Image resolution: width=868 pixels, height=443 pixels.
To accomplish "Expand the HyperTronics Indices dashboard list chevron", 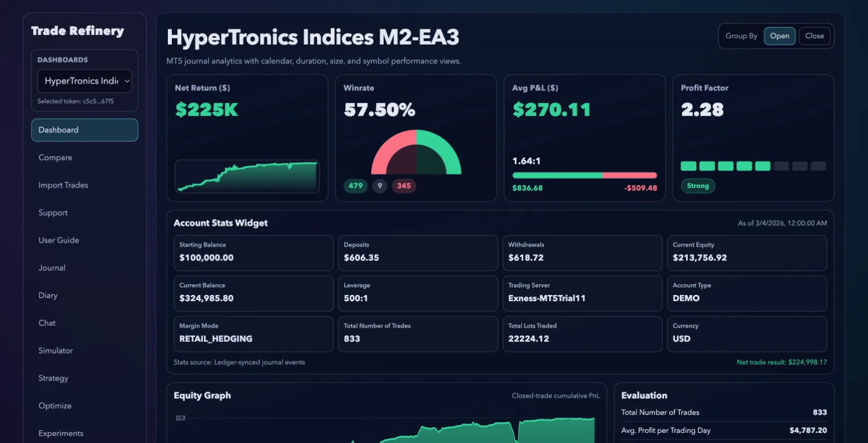I will click(127, 81).
